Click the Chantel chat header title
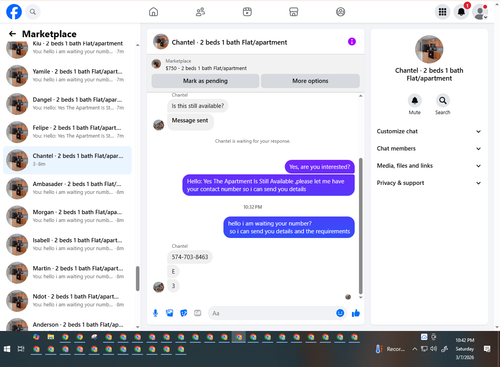 229,42
